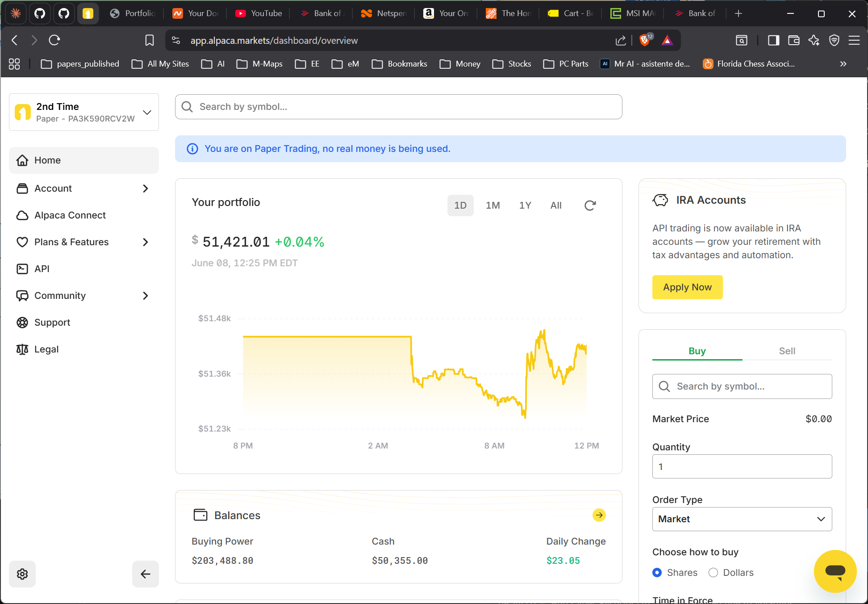Select the 1M chart range
The height and width of the screenshot is (604, 868).
tap(493, 206)
